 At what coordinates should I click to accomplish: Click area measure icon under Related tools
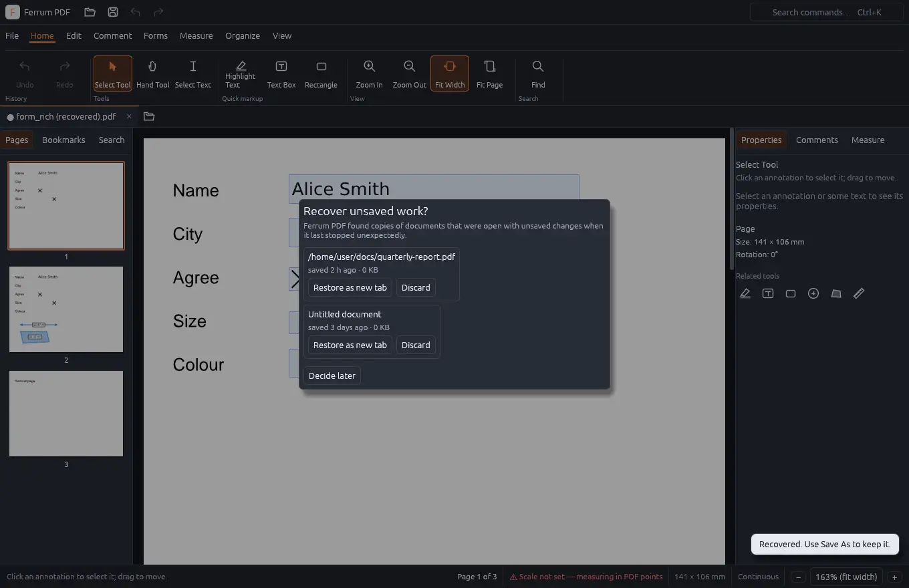(x=836, y=293)
